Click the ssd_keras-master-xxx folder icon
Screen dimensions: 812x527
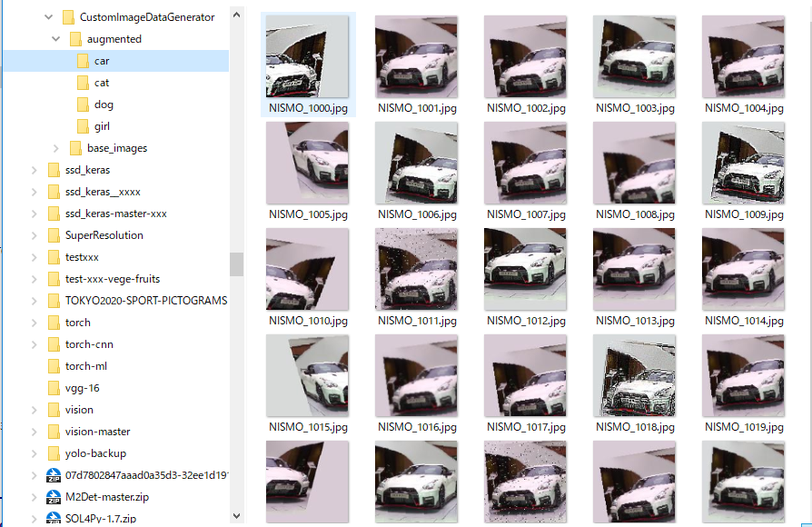coord(54,214)
